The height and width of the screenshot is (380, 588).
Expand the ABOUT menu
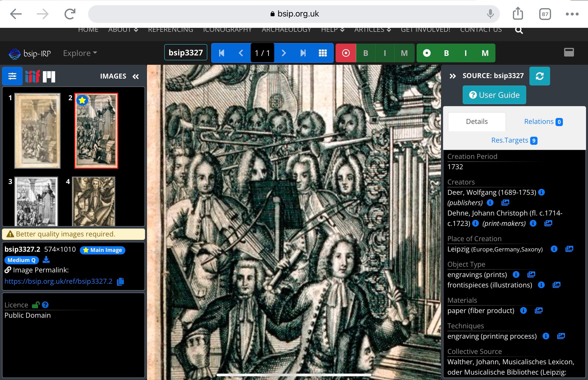pos(123,30)
